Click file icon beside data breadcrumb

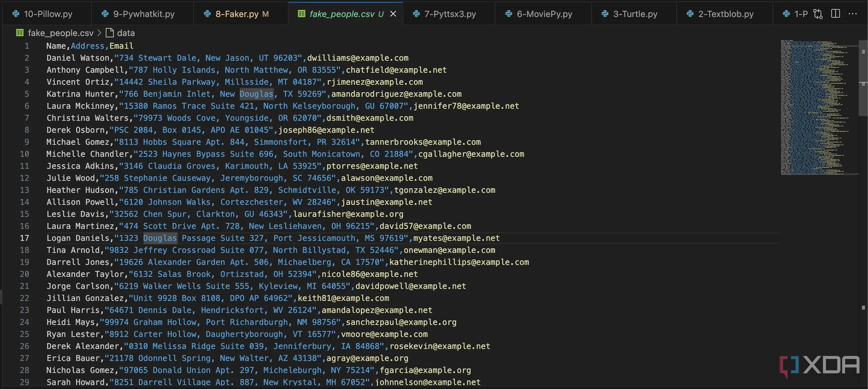(x=110, y=33)
